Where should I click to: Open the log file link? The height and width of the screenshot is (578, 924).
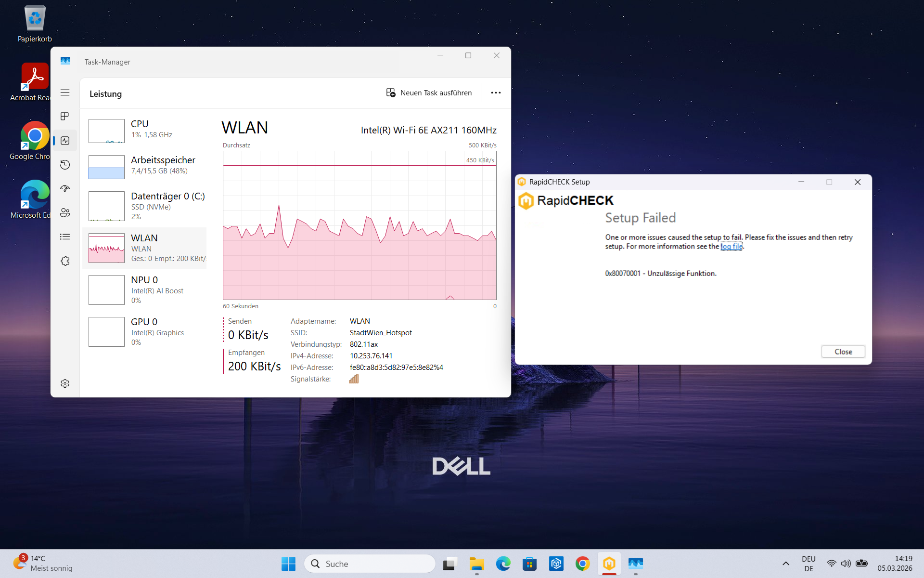731,247
